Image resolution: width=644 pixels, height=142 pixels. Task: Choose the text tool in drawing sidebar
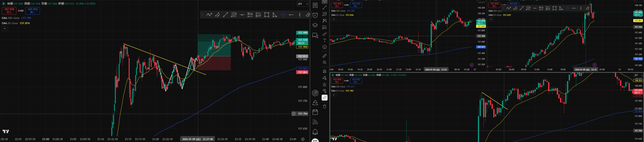point(325,40)
